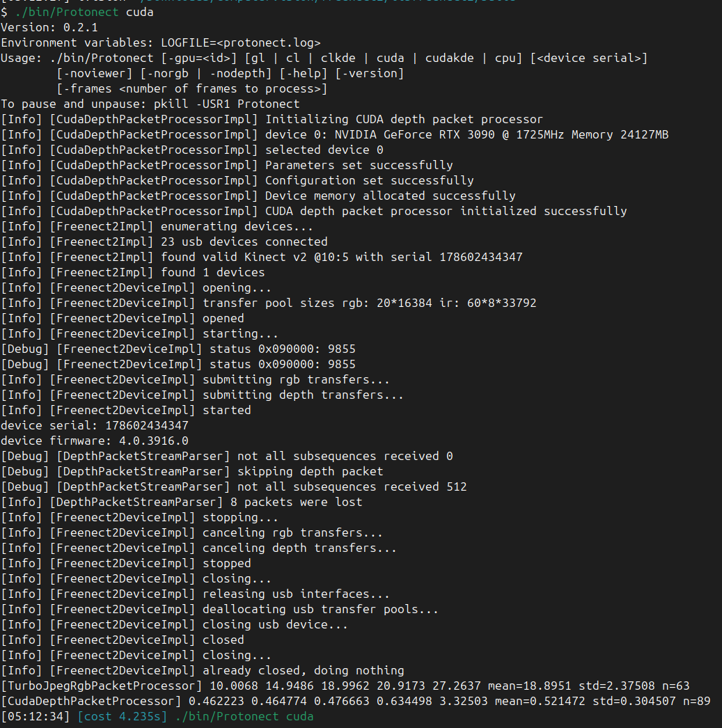Viewport: 722px width, 728px height.
Task: Click the 'Configuration set successfully' line
Action: pos(237,180)
